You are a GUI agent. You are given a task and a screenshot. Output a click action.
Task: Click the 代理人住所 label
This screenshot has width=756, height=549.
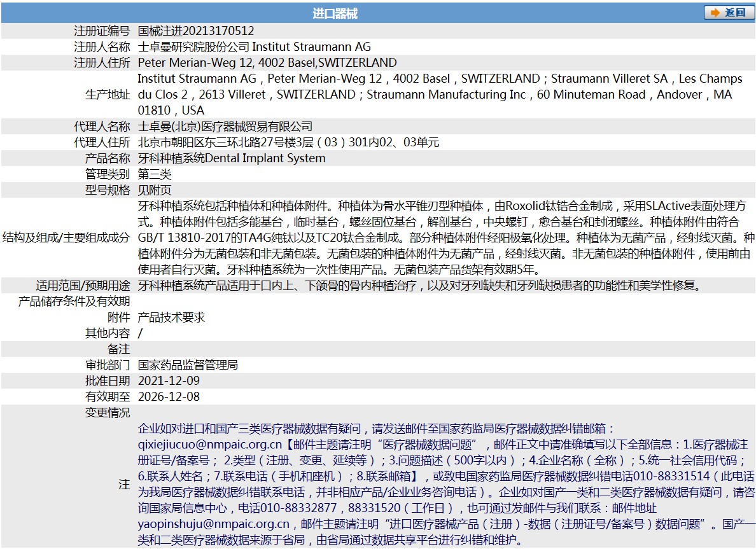pos(102,142)
